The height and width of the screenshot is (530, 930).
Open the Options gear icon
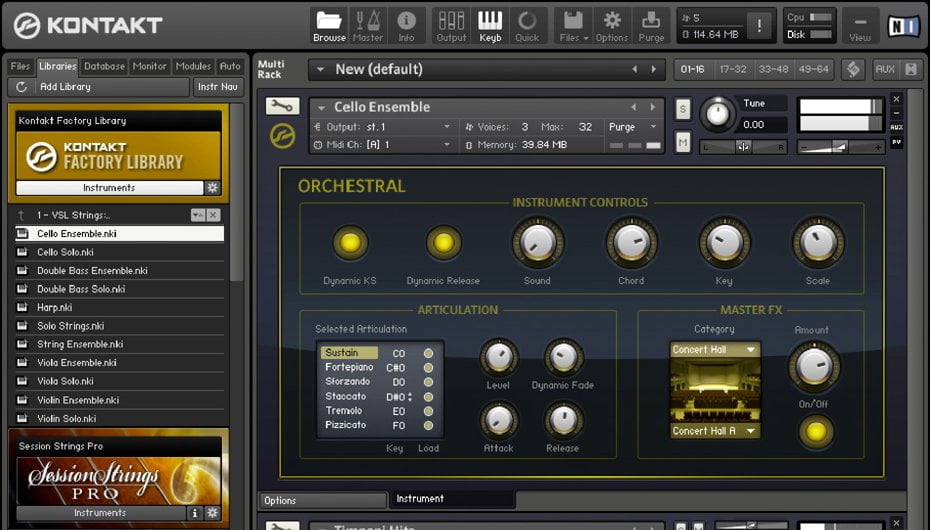pyautogui.click(x=611, y=27)
